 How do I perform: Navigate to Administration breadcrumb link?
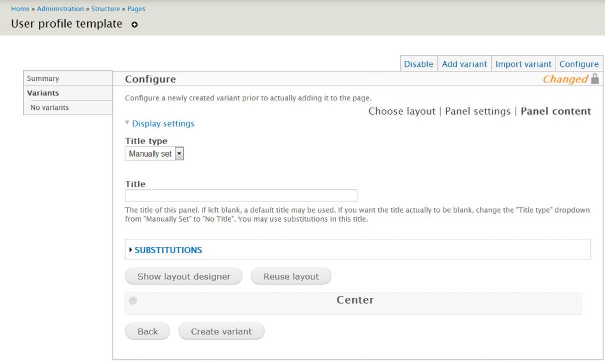[x=60, y=9]
